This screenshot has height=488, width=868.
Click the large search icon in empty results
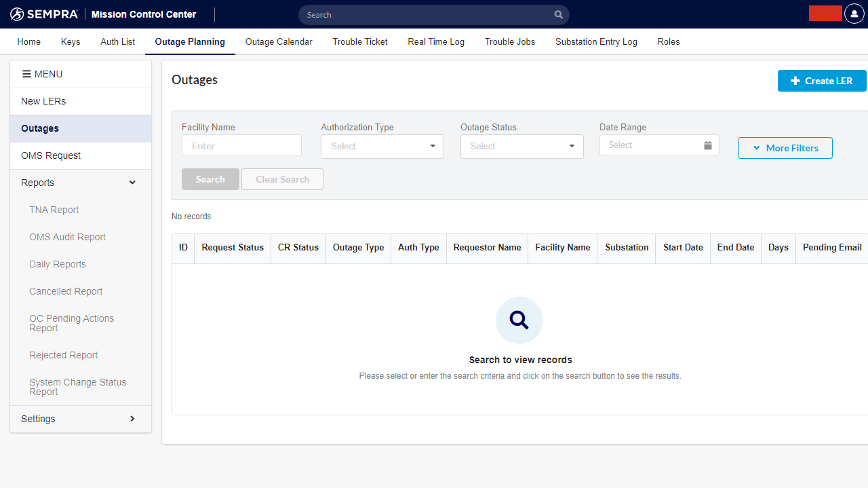click(519, 320)
